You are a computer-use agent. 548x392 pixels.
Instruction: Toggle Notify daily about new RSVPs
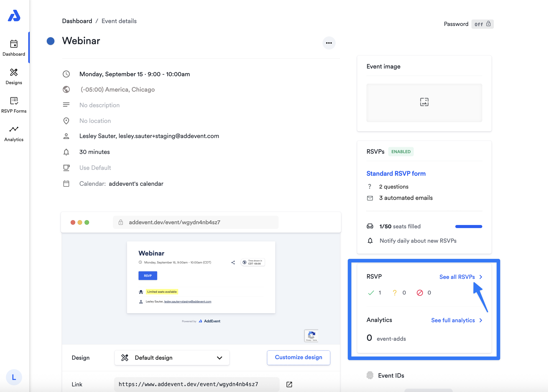(418, 241)
